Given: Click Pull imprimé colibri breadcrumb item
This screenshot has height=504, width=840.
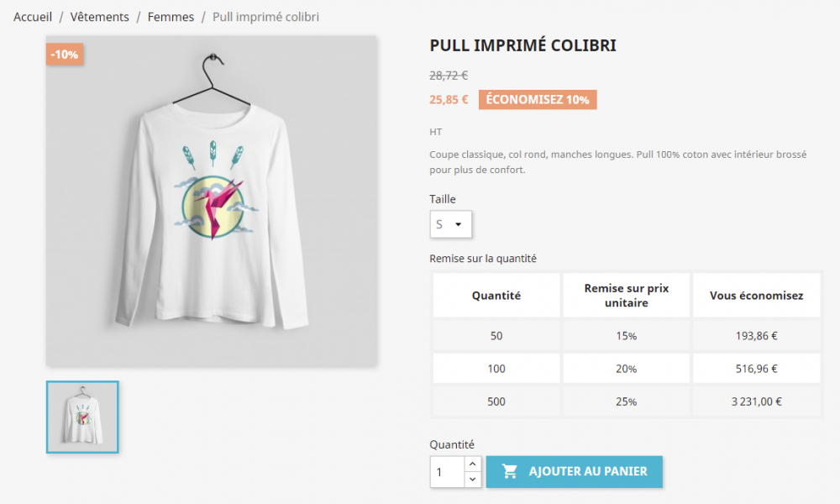Looking at the screenshot, I should point(265,17).
